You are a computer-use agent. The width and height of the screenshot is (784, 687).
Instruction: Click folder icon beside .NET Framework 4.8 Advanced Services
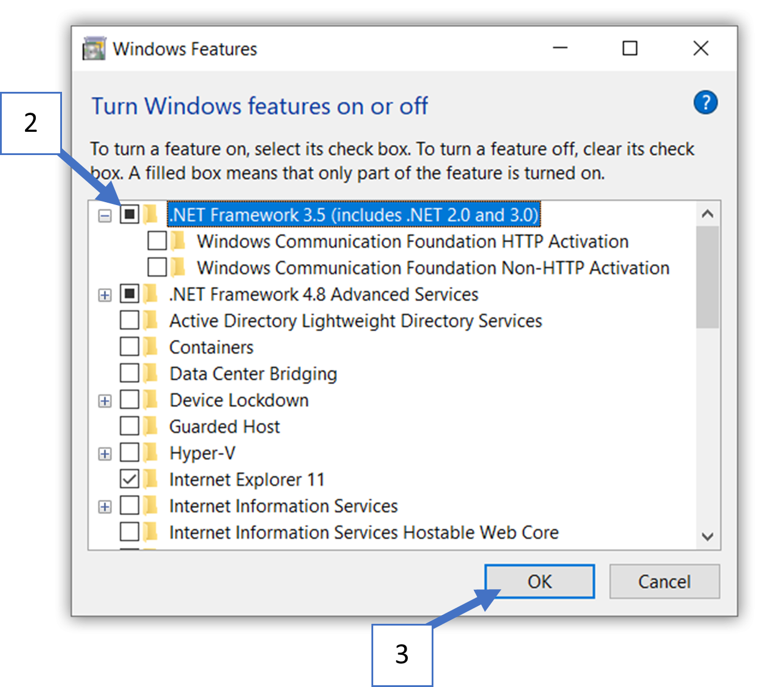151,293
